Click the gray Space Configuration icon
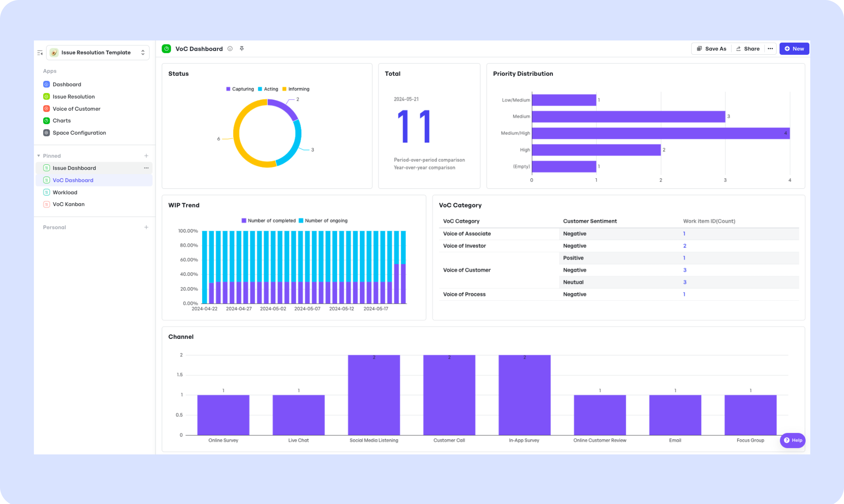This screenshot has height=504, width=844. (x=47, y=133)
